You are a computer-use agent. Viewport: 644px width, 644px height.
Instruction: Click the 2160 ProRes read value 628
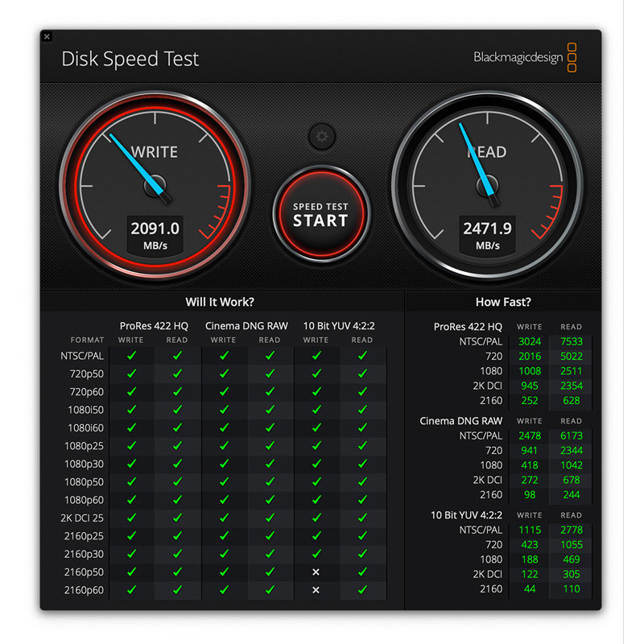[x=571, y=400]
